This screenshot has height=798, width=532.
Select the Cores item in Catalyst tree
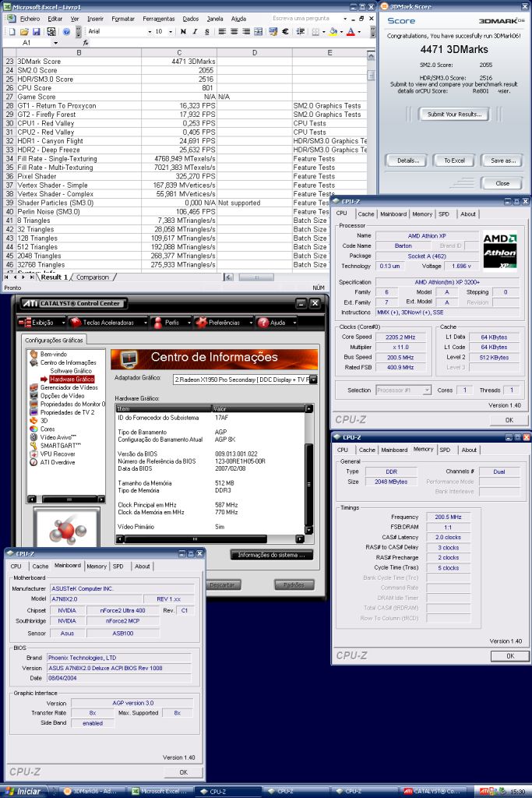[47, 429]
